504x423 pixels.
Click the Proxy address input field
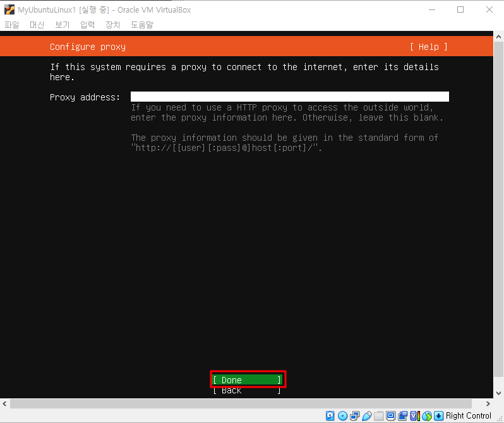(290, 97)
